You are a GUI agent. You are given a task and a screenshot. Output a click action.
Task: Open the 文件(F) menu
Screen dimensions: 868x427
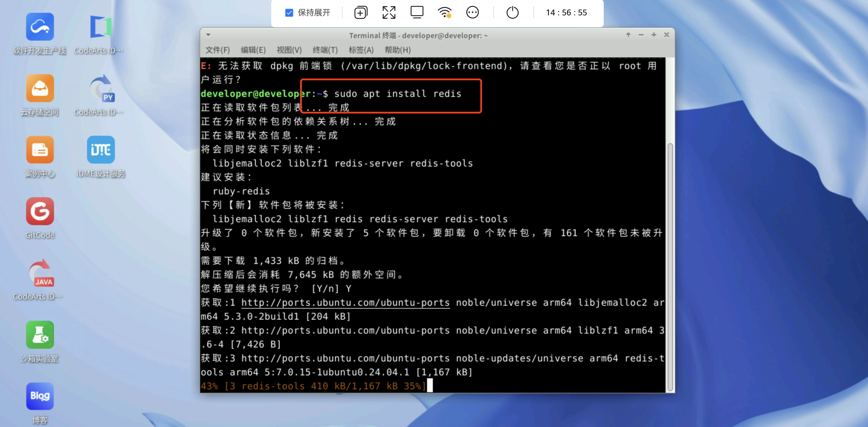point(217,50)
